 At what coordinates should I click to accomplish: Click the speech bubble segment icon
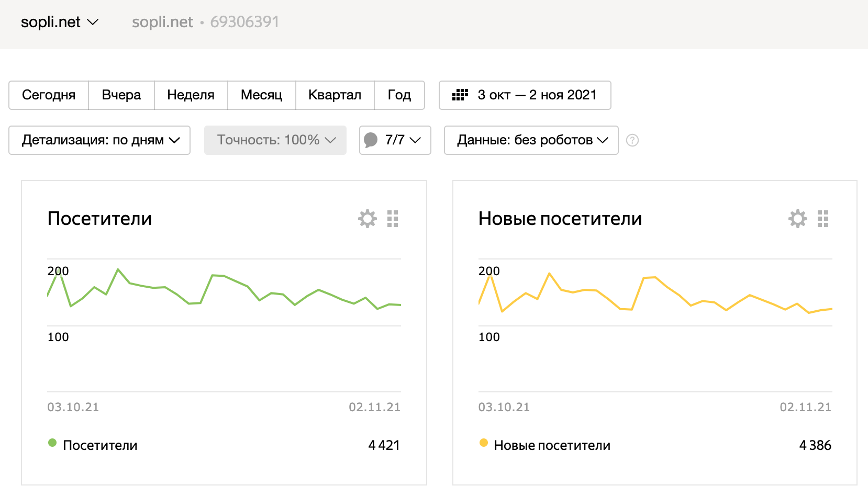[x=371, y=140]
